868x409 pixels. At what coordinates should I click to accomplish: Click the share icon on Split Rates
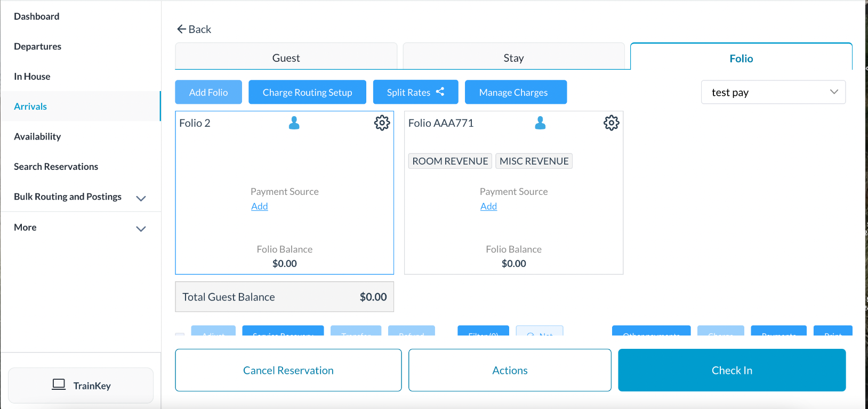click(440, 92)
